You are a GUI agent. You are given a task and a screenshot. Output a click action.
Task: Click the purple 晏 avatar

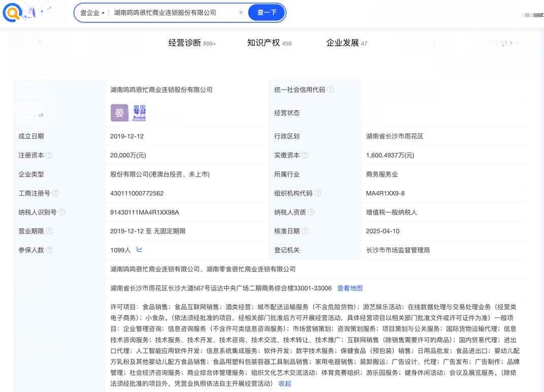click(119, 113)
